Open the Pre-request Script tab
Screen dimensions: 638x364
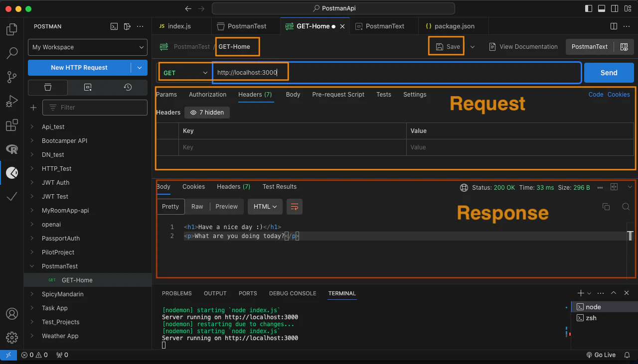[x=338, y=95]
